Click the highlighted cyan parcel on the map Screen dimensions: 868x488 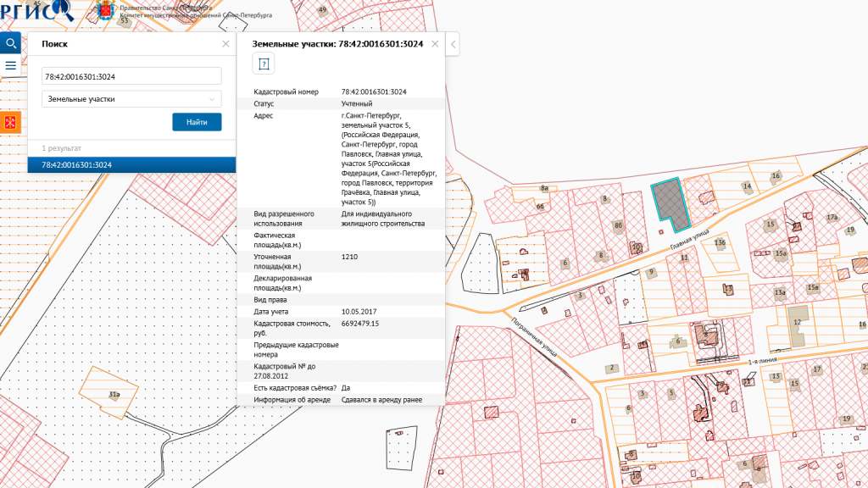point(669,202)
